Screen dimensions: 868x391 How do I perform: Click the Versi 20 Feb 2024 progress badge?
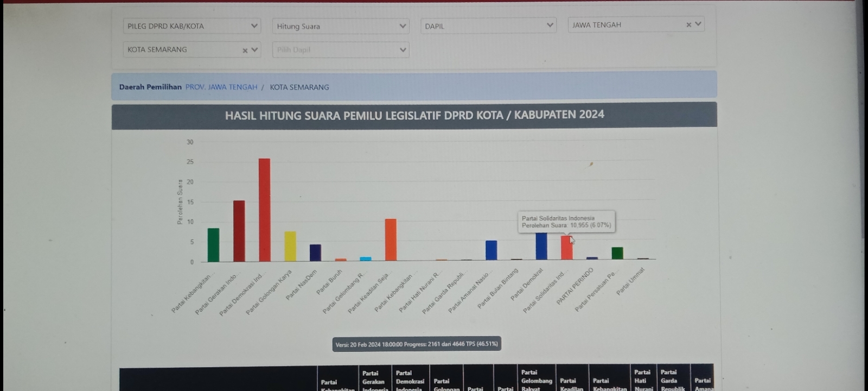coord(417,344)
